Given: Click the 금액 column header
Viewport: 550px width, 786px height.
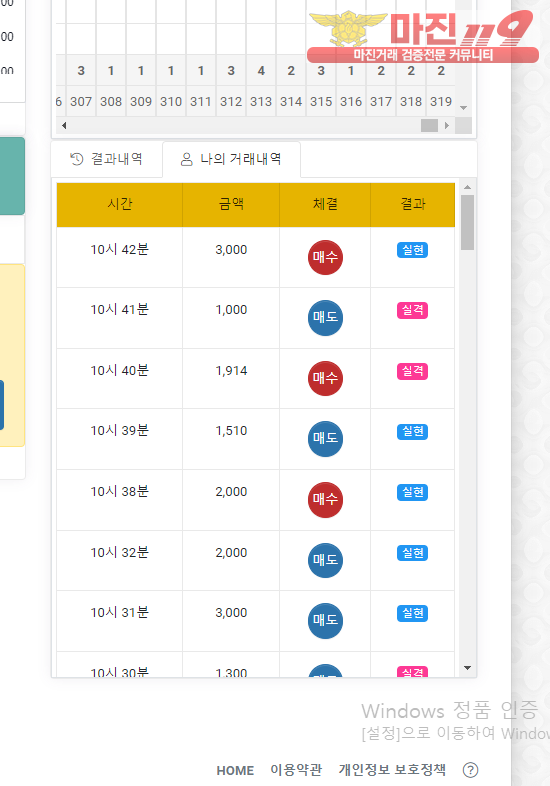Looking at the screenshot, I should (231, 205).
